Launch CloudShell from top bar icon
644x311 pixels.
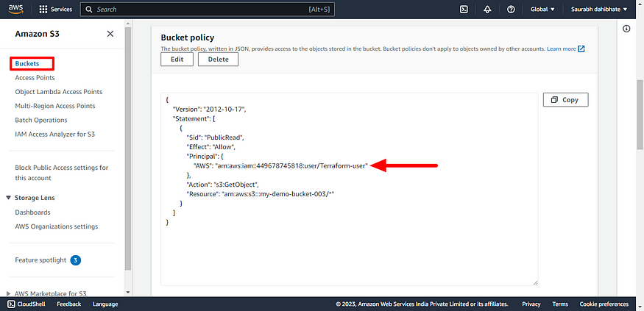pyautogui.click(x=464, y=10)
